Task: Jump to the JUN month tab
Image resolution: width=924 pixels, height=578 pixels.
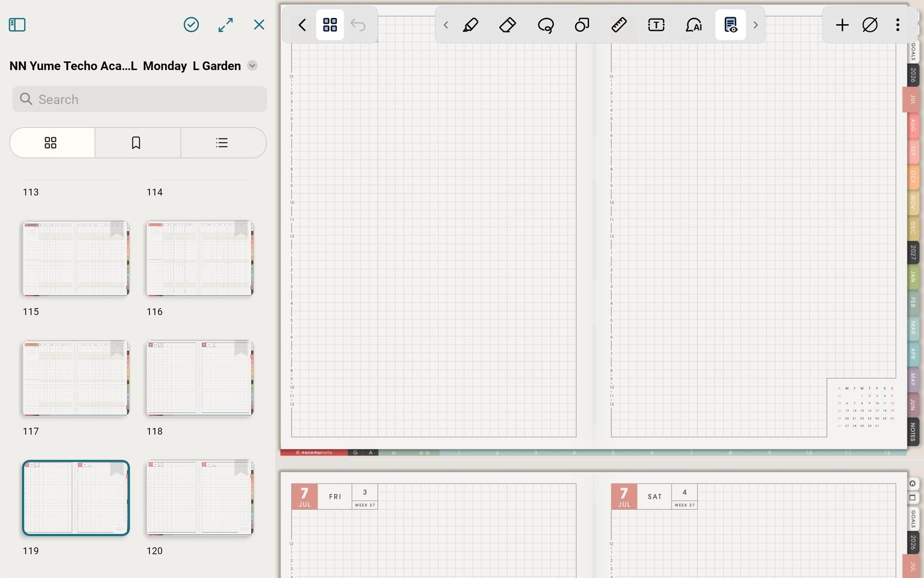Action: click(x=913, y=404)
